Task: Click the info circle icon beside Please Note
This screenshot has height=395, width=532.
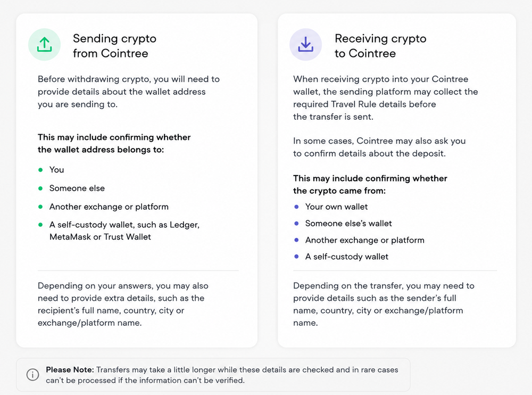Action: pyautogui.click(x=33, y=375)
